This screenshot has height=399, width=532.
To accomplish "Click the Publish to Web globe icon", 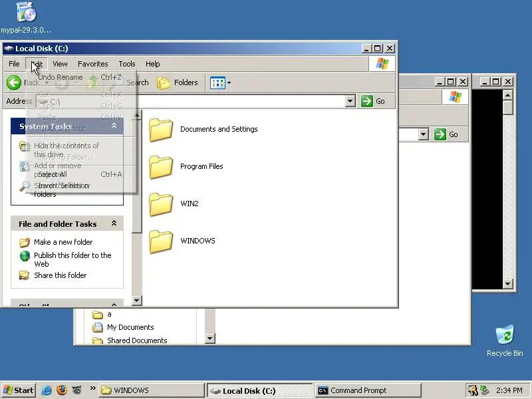I will click(x=25, y=256).
